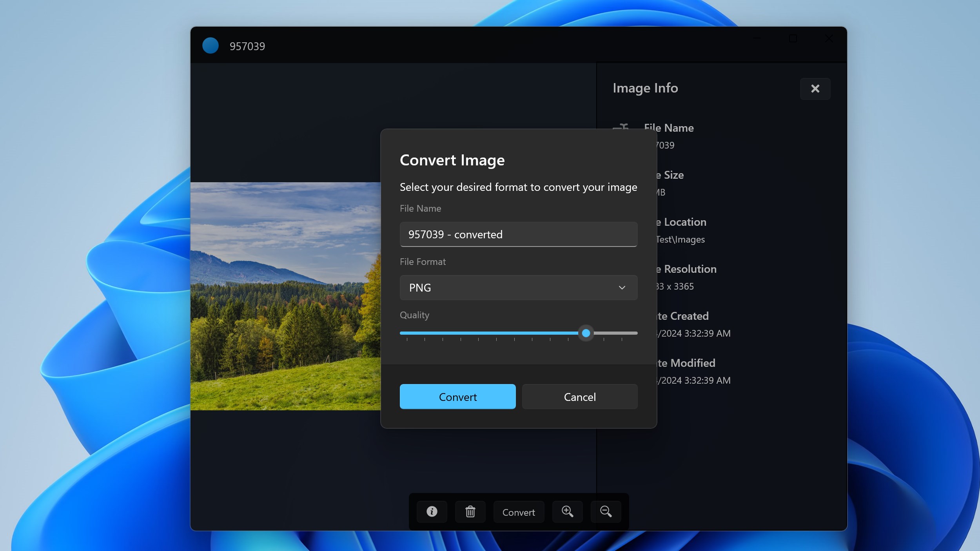The width and height of the screenshot is (980, 551).
Task: Click the landscape photo preview
Action: 285,296
